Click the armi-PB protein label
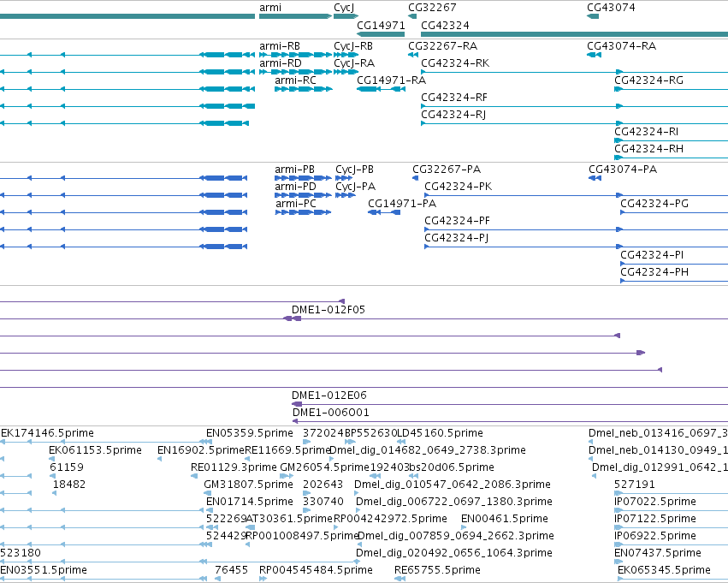Screen dimensions: 728x583 tap(294, 170)
